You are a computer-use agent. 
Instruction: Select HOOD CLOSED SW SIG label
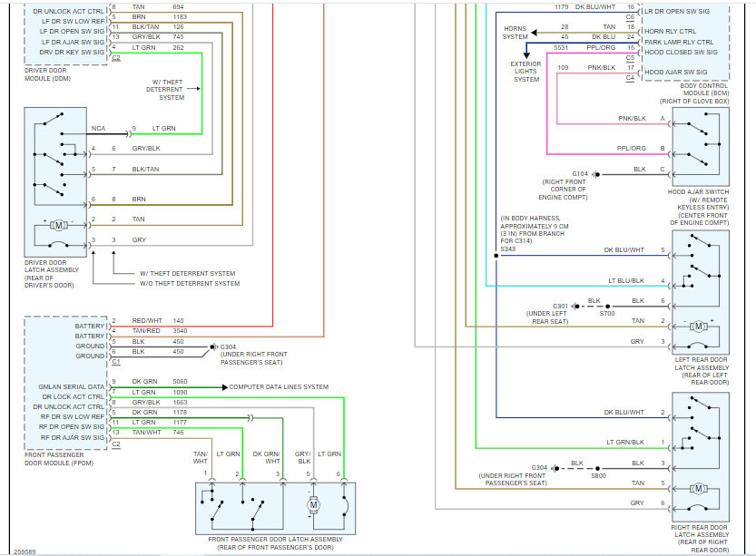pos(681,52)
